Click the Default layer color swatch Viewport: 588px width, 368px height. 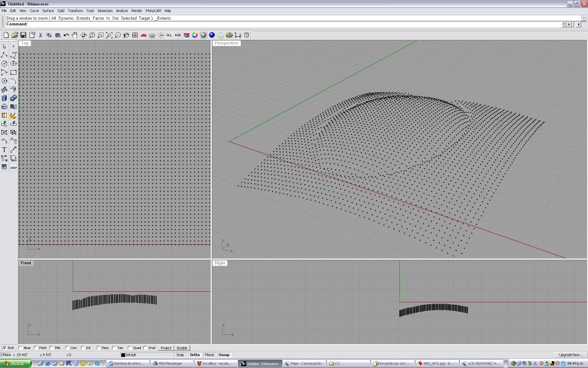123,355
